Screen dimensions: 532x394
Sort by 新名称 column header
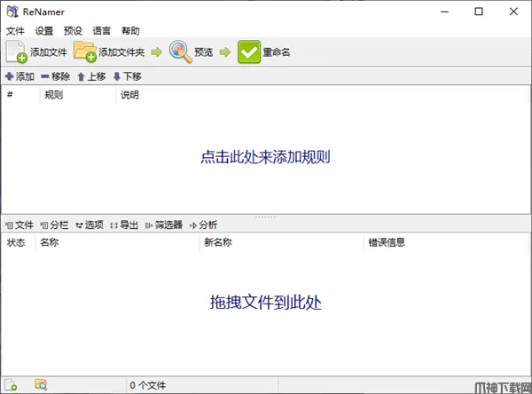point(282,242)
